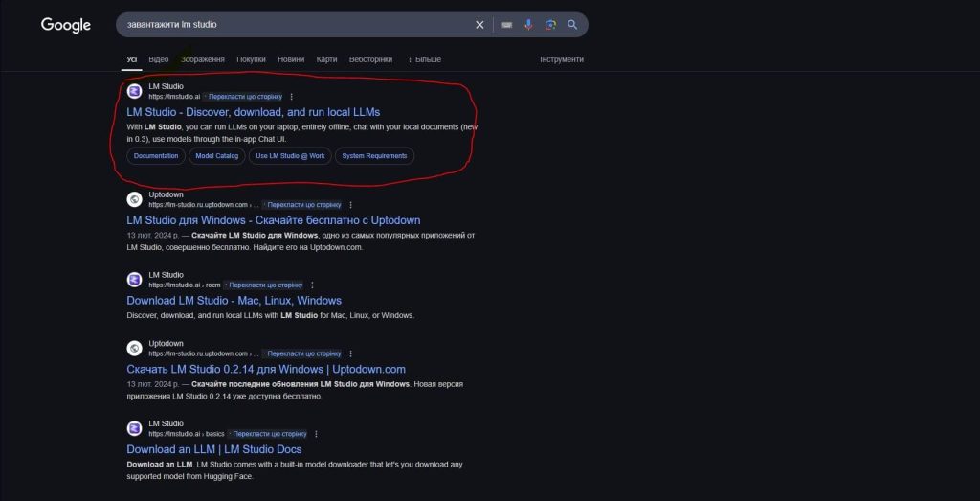
Task: Open Google Lens image search icon
Action: tap(550, 25)
